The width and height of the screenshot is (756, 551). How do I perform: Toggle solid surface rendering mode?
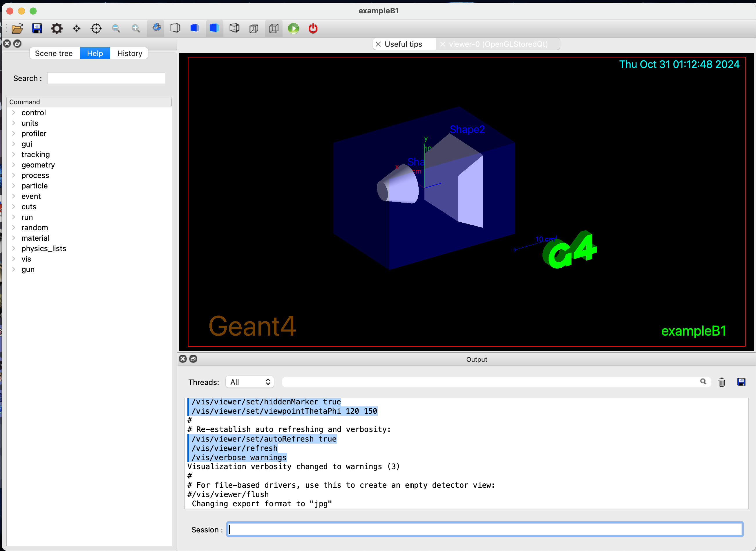214,28
